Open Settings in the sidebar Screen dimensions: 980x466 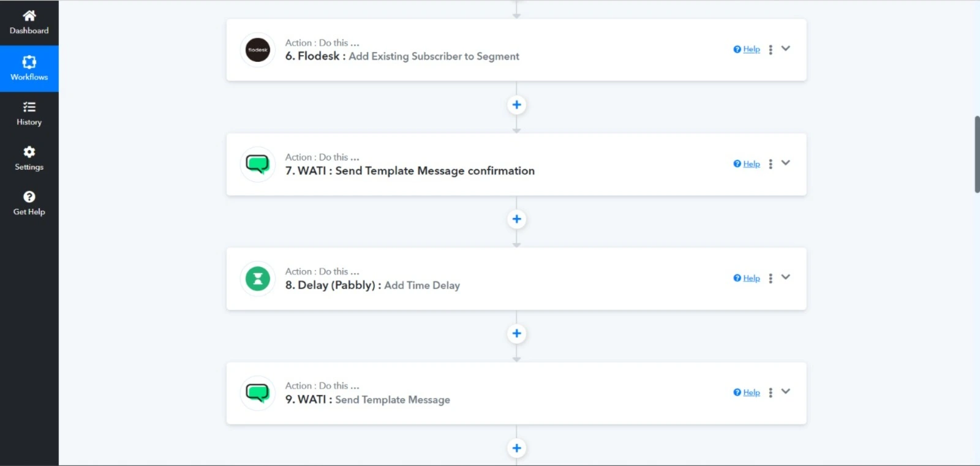point(29,159)
